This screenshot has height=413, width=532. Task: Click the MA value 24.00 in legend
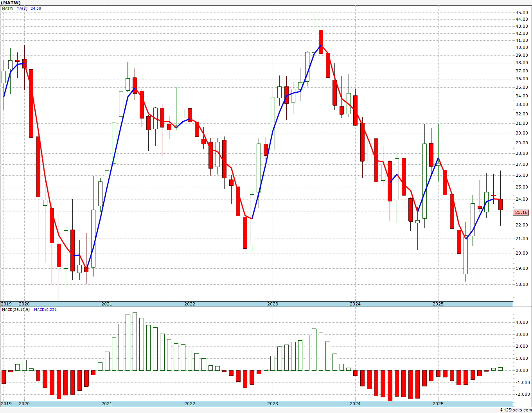36,8
